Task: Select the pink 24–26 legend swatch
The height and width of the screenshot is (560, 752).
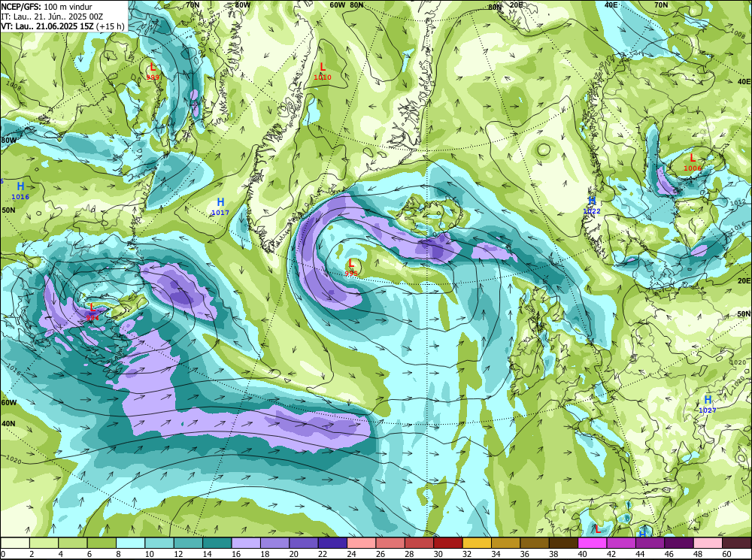Action: (x=362, y=543)
